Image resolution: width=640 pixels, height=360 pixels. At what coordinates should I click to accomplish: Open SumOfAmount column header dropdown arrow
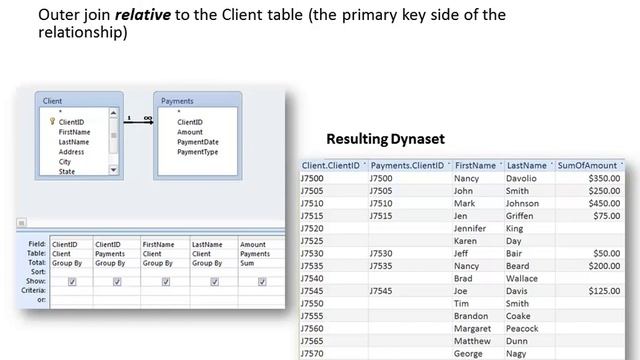(x=622, y=164)
